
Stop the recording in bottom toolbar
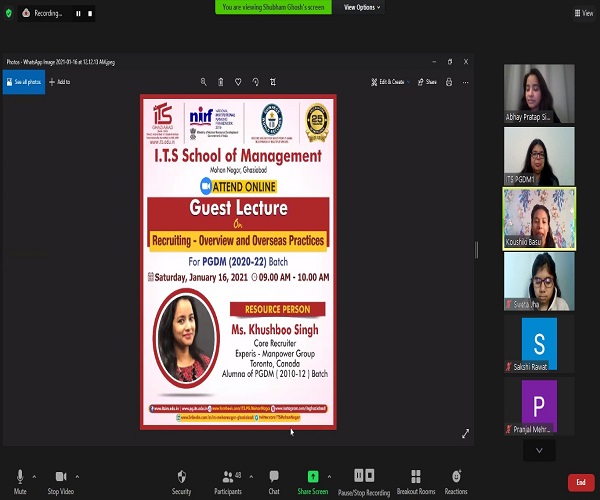tap(370, 476)
